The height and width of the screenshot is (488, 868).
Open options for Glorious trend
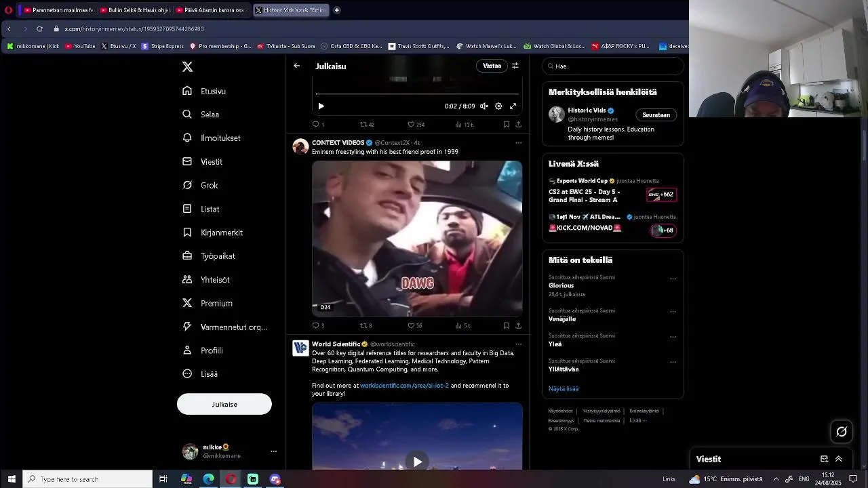pos(673,279)
